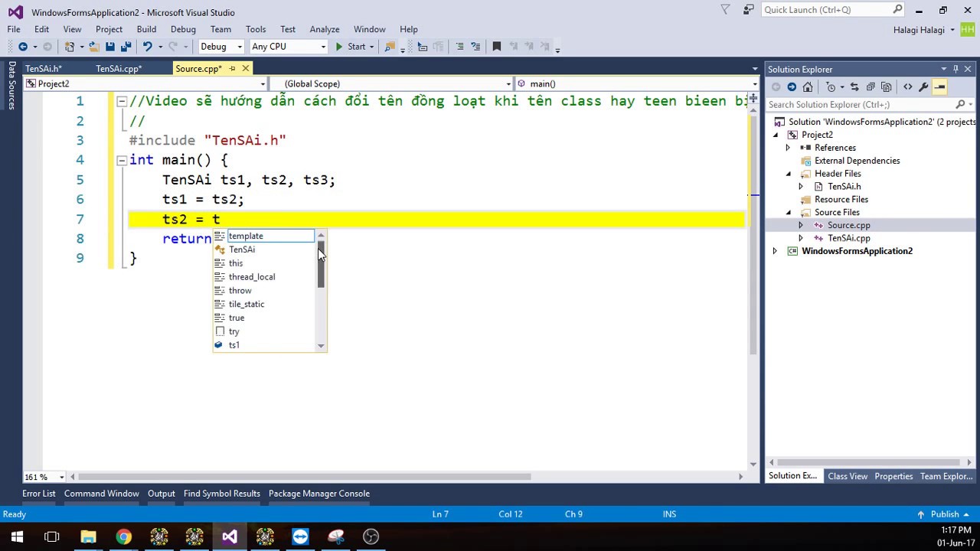This screenshot has height=551, width=980.
Task: Click the Navigate Backward arrow in the toolbar
Action: [23, 47]
